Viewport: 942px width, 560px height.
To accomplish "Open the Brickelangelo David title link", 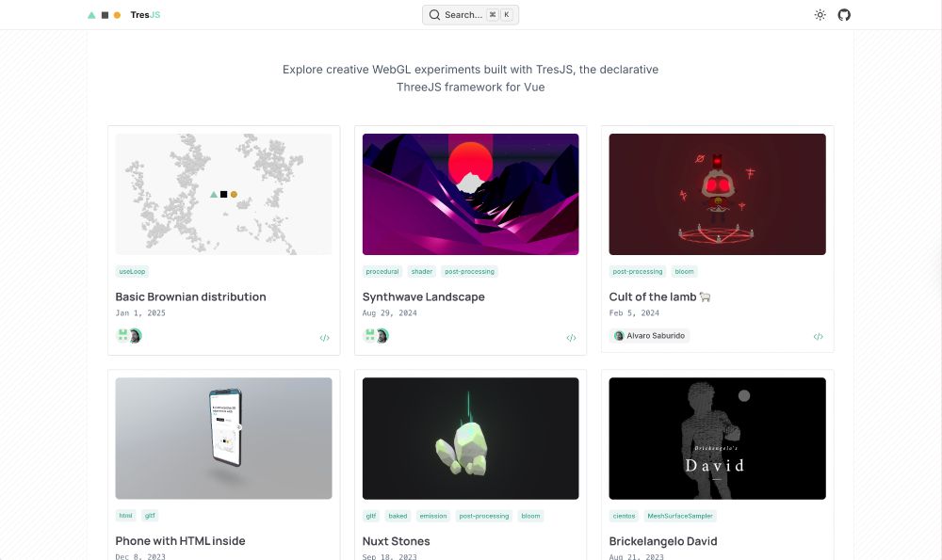I will 663,541.
